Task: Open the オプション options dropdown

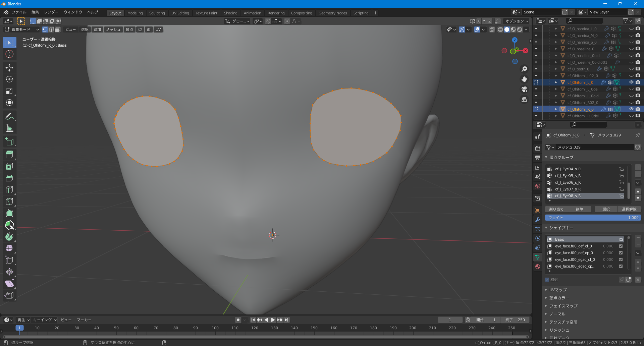Action: pyautogui.click(x=517, y=21)
